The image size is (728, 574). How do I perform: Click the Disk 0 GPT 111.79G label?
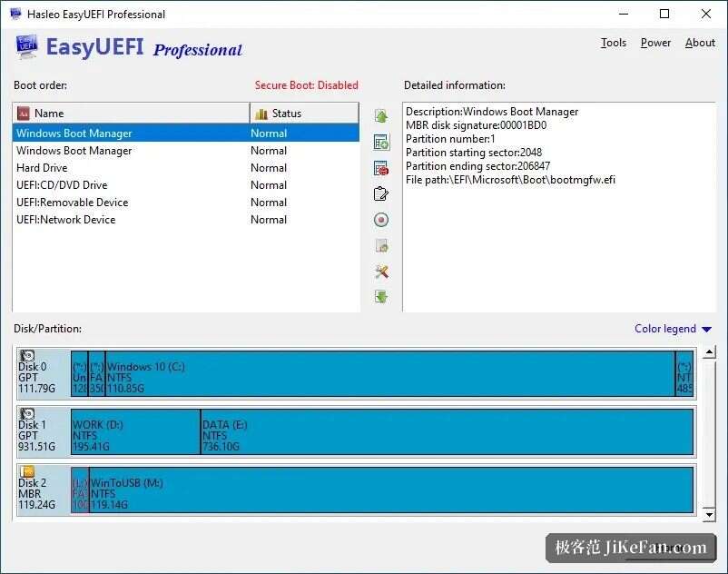[x=36, y=378]
